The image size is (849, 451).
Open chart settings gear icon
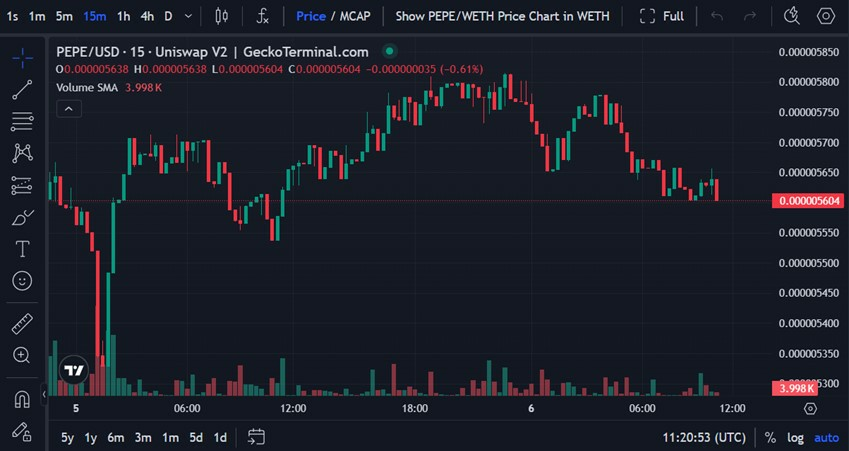tap(826, 16)
